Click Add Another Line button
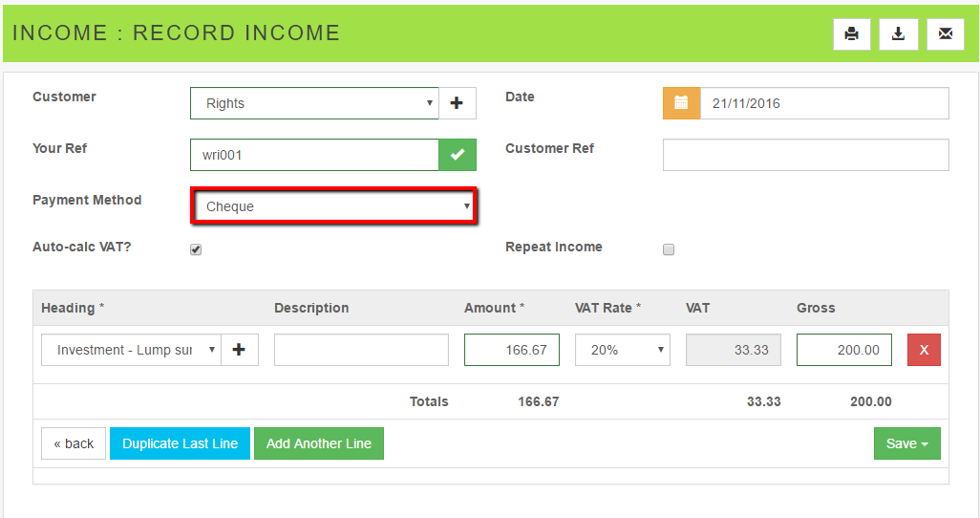Image resolution: width=980 pixels, height=518 pixels. click(318, 443)
